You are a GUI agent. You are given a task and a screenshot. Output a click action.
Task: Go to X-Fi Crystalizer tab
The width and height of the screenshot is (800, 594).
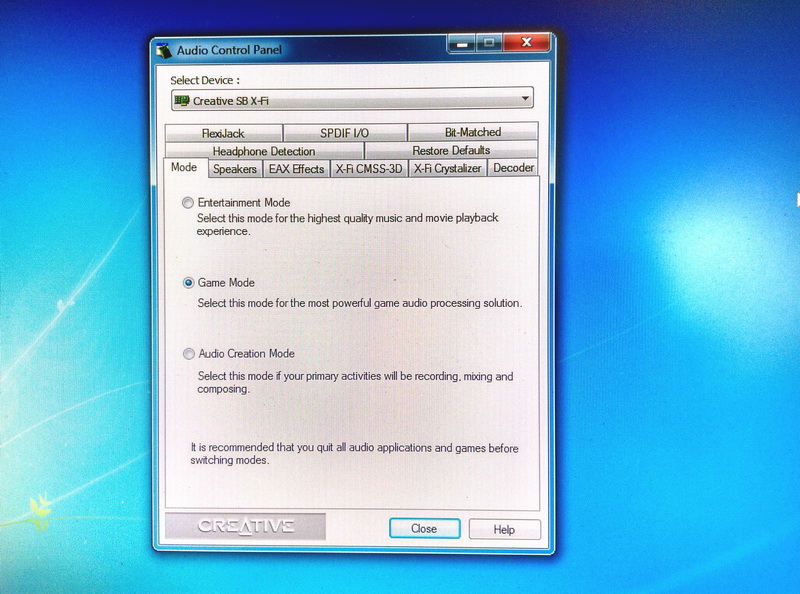pyautogui.click(x=447, y=168)
